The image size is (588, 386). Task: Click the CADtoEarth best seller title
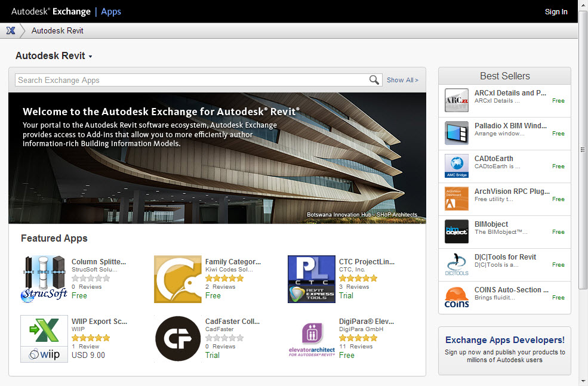click(x=494, y=159)
